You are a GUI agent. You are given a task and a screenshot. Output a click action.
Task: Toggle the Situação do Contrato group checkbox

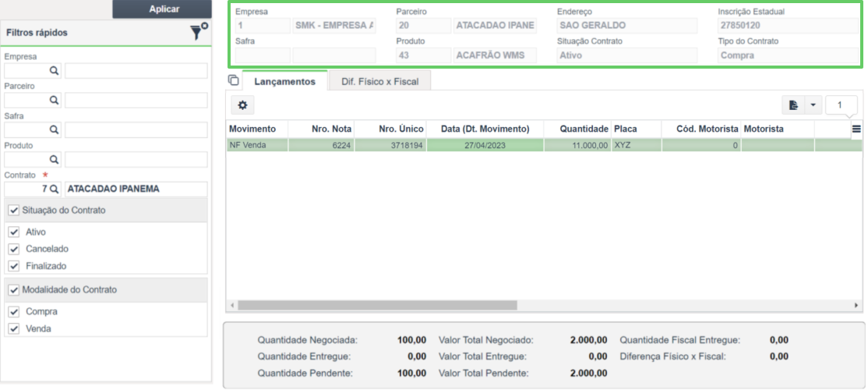(14, 211)
